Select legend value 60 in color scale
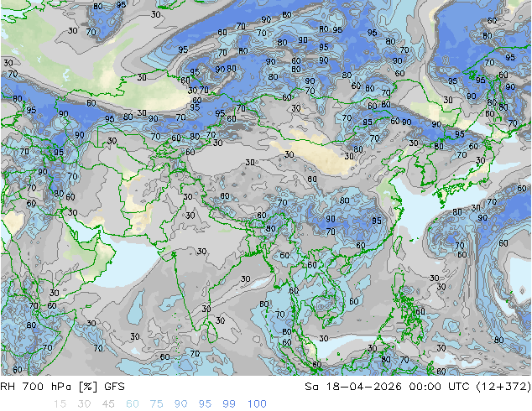Image resolution: width=532 pixels, height=411 pixels. [x=133, y=404]
